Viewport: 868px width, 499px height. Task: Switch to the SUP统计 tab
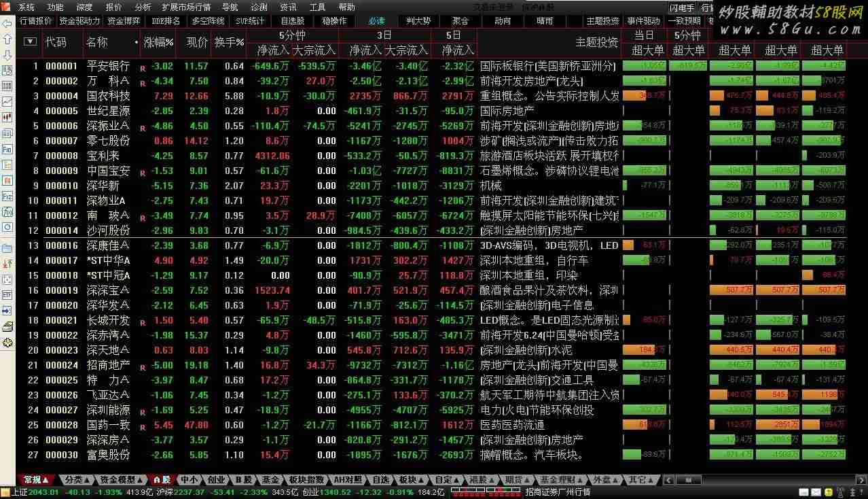click(250, 21)
